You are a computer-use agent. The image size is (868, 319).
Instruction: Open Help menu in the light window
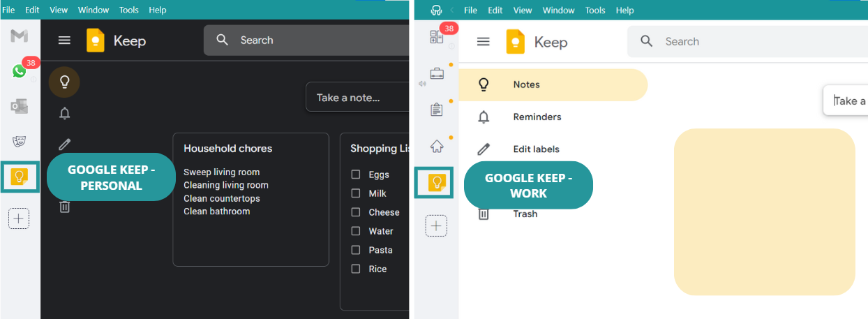625,10
